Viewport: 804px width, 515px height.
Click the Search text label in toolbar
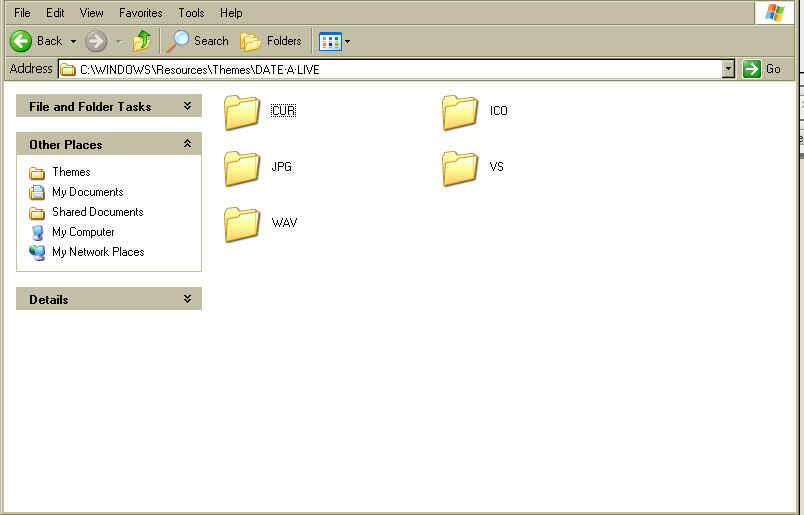[x=211, y=41]
